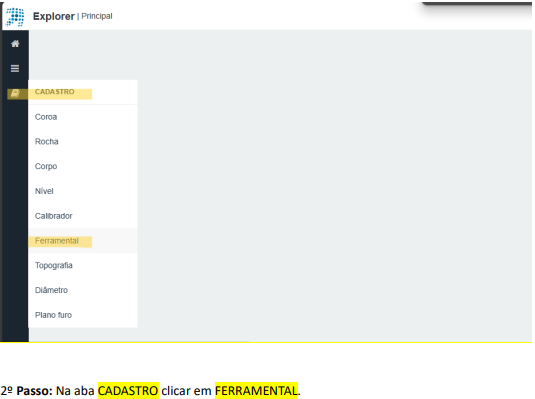535x399 pixels.
Task: Open Topografia from the list
Action: click(54, 265)
